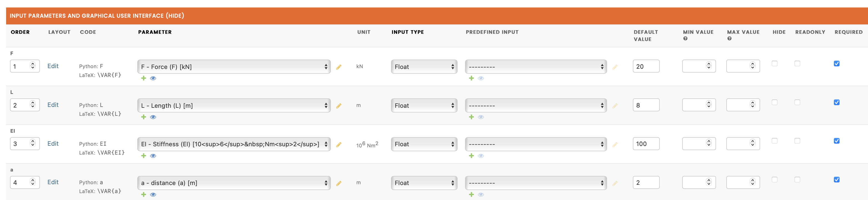Click the pencil edit icon beside Stiffness parameter
The image size is (868, 200).
[x=339, y=144]
